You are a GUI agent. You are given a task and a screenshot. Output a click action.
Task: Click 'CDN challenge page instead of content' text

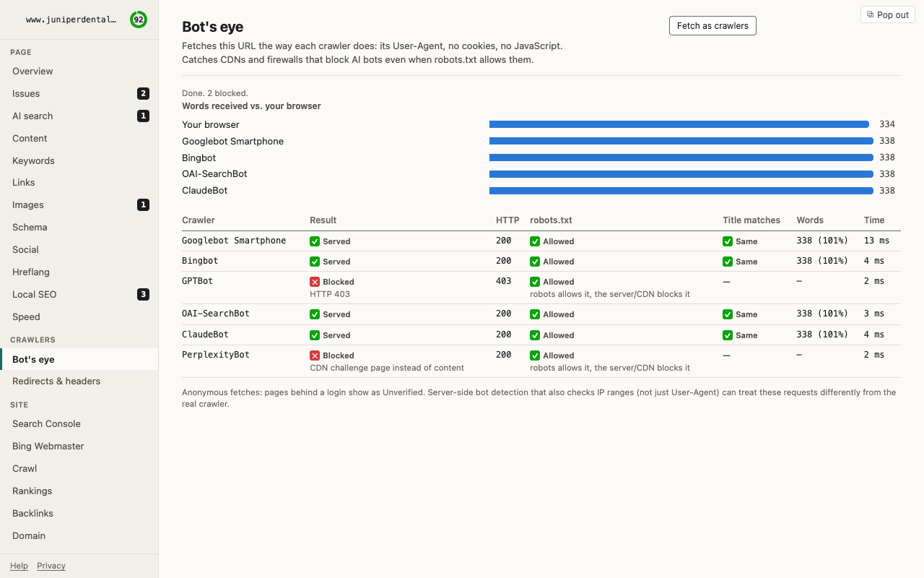coord(387,368)
